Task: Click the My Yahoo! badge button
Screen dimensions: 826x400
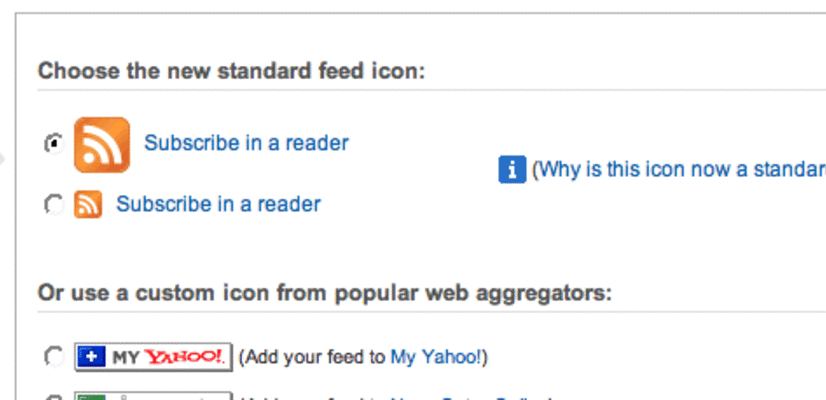Action: tap(153, 357)
